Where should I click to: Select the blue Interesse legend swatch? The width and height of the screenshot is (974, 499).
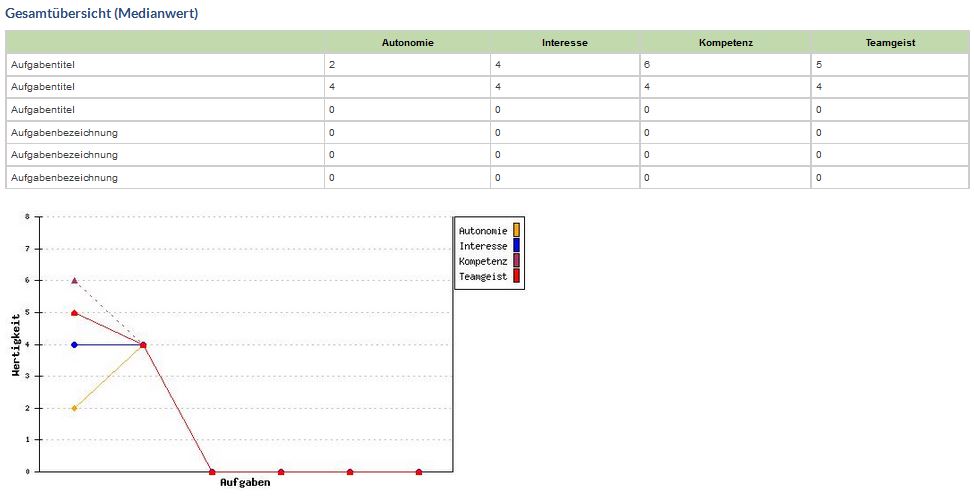click(x=517, y=246)
